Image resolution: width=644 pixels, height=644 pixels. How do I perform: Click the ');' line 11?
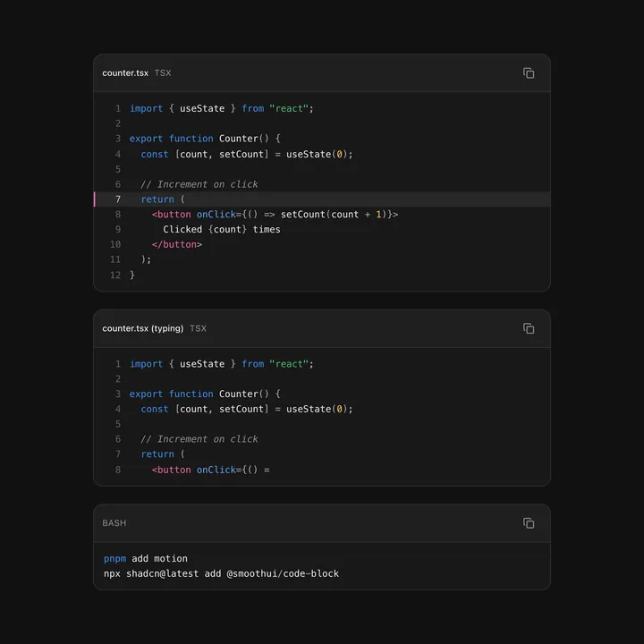point(146,259)
